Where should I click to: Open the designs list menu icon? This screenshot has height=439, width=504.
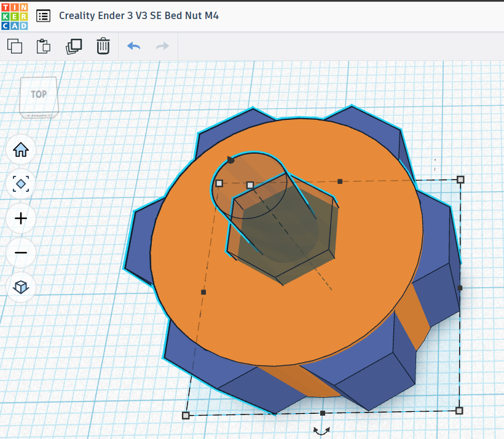click(x=43, y=16)
